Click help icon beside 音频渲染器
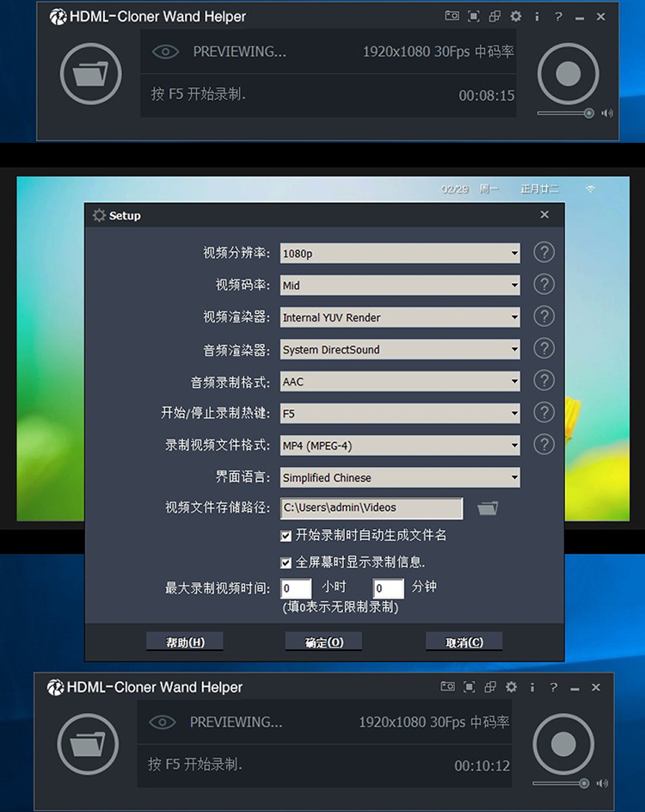The height and width of the screenshot is (812, 645). [544, 348]
